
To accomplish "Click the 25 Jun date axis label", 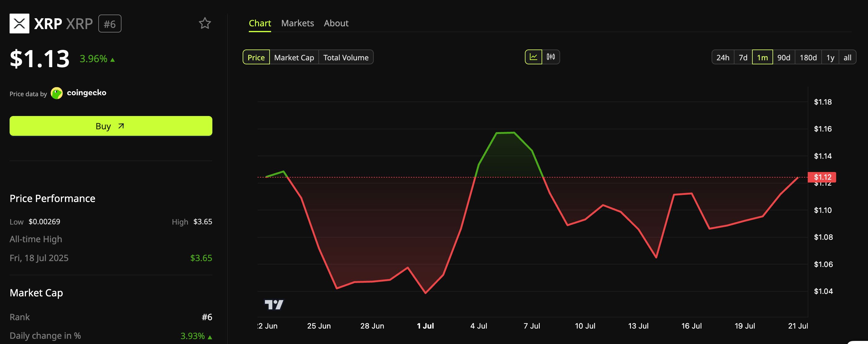I will pyautogui.click(x=319, y=326).
